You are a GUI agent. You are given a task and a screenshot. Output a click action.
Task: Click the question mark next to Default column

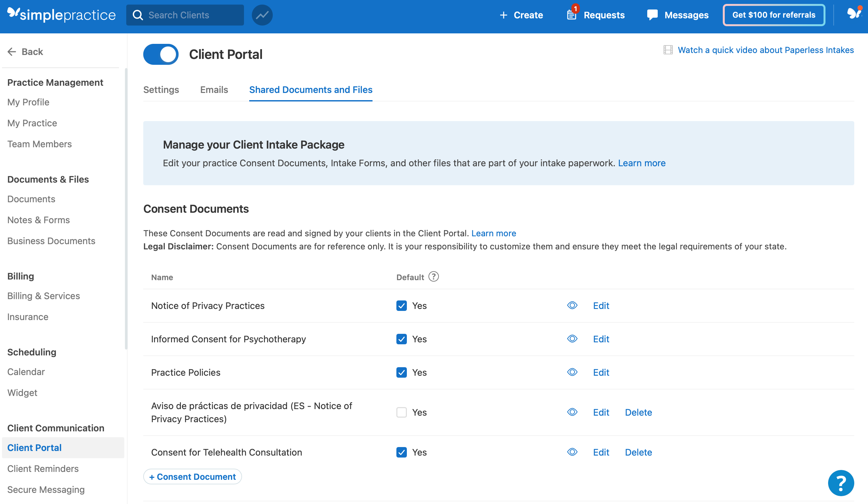434,277
